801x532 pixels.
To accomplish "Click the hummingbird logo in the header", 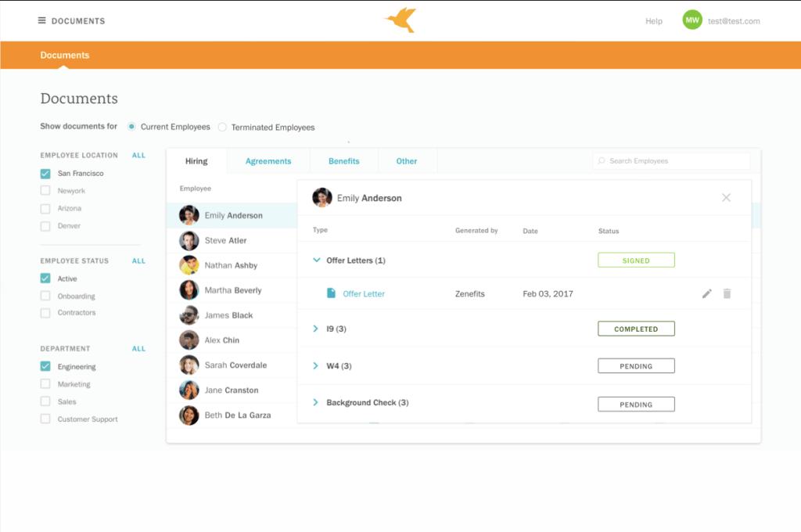I will (x=400, y=20).
